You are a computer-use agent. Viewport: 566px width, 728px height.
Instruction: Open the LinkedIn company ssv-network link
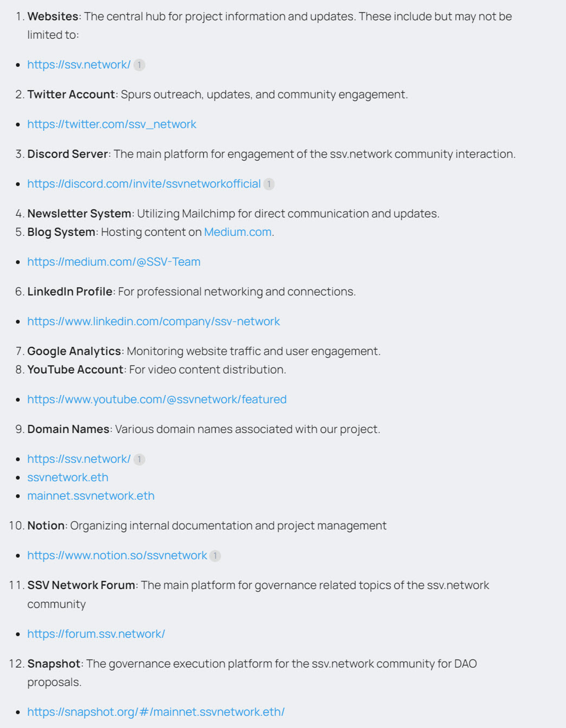153,321
